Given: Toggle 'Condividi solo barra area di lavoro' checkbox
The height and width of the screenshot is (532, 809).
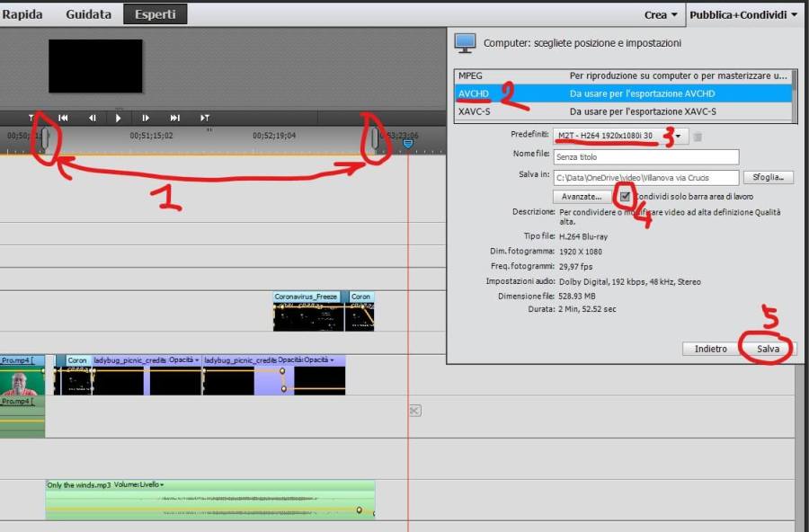Looking at the screenshot, I should (625, 196).
